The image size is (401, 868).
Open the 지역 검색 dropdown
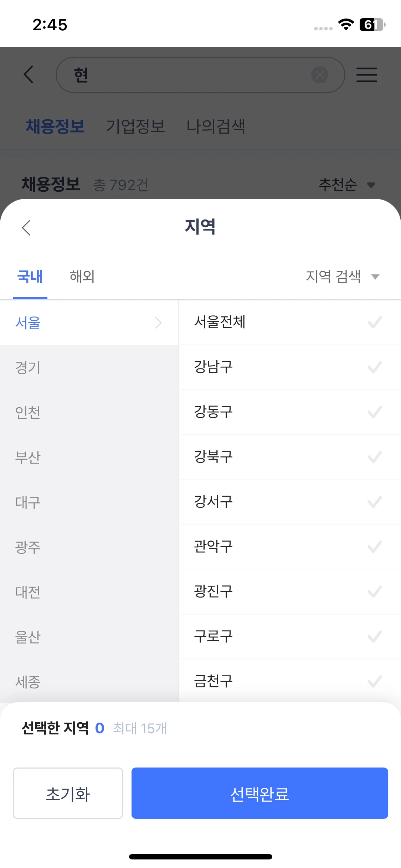[342, 277]
